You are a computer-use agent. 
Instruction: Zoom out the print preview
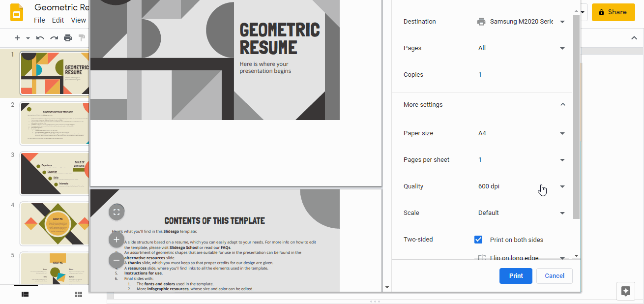117,259
